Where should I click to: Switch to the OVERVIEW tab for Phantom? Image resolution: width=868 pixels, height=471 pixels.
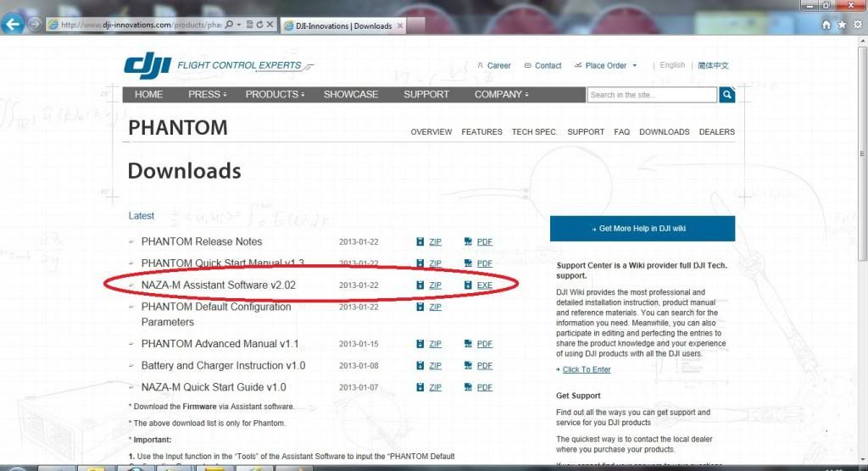[x=431, y=131]
